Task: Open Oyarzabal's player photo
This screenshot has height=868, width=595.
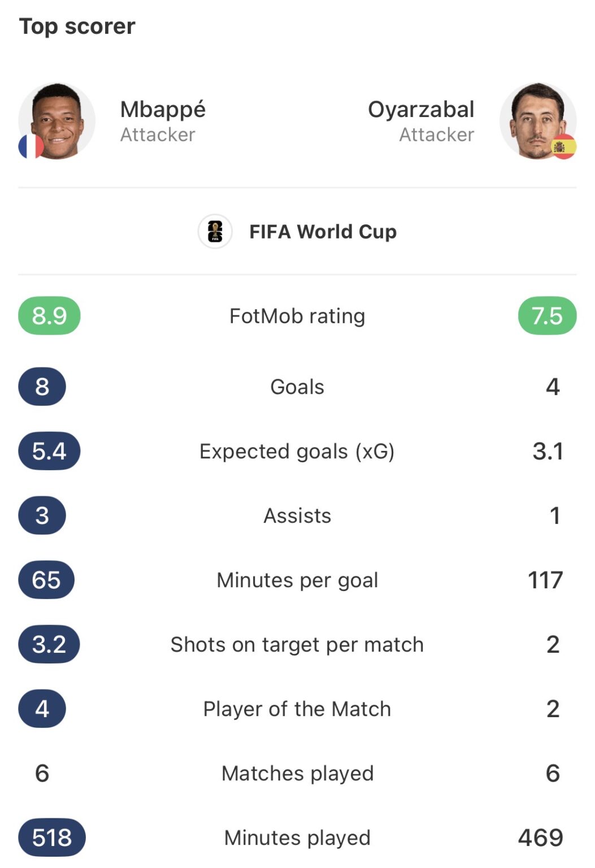Action: point(538,121)
